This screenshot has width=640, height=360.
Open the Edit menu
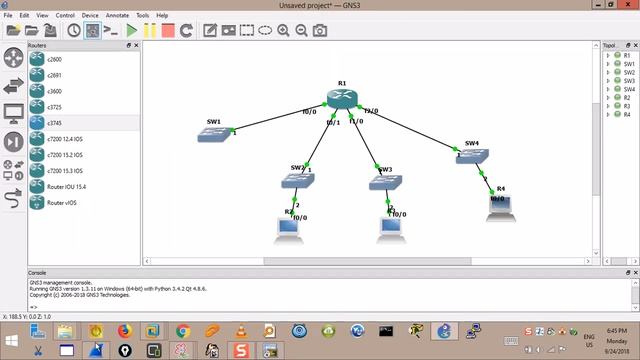coord(24,15)
